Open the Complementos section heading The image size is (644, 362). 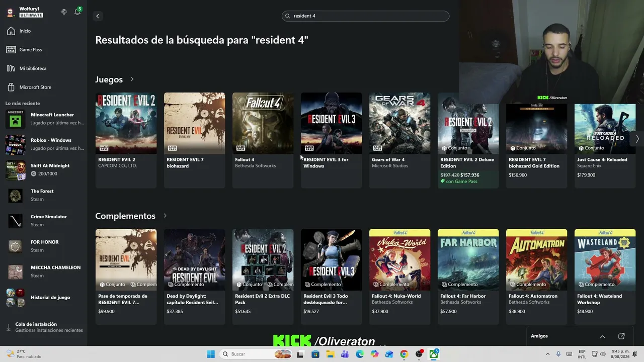point(125,216)
